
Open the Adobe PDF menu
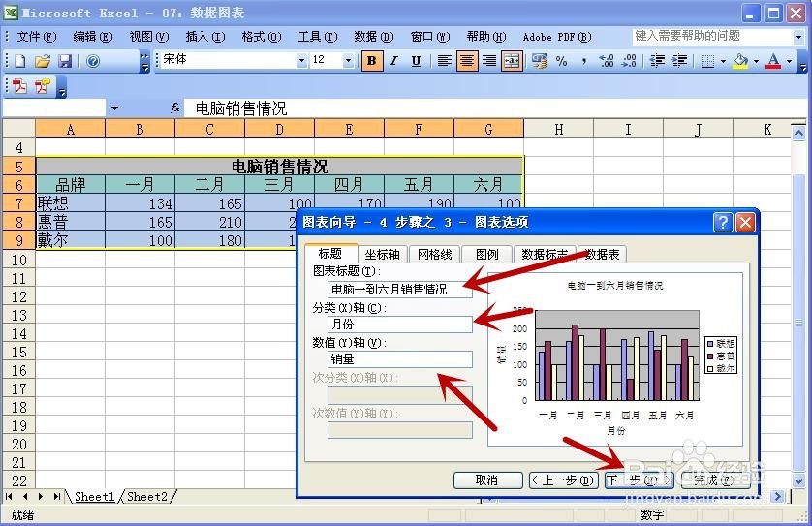557,37
